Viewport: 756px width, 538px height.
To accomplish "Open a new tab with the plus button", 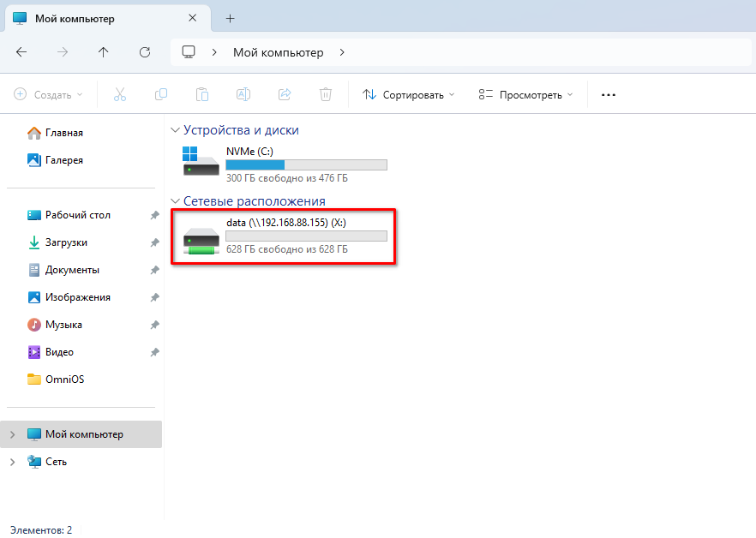I will pos(230,17).
